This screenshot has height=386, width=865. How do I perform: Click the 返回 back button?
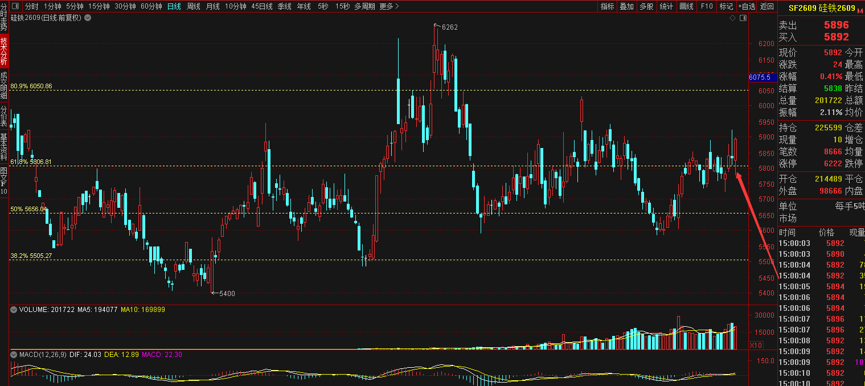coord(767,7)
